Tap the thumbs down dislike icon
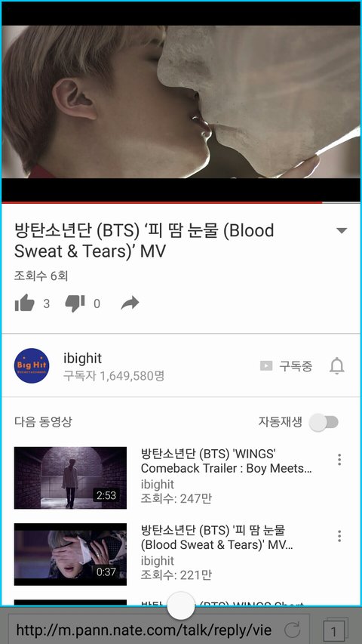The height and width of the screenshot is (644, 362). coord(75,303)
